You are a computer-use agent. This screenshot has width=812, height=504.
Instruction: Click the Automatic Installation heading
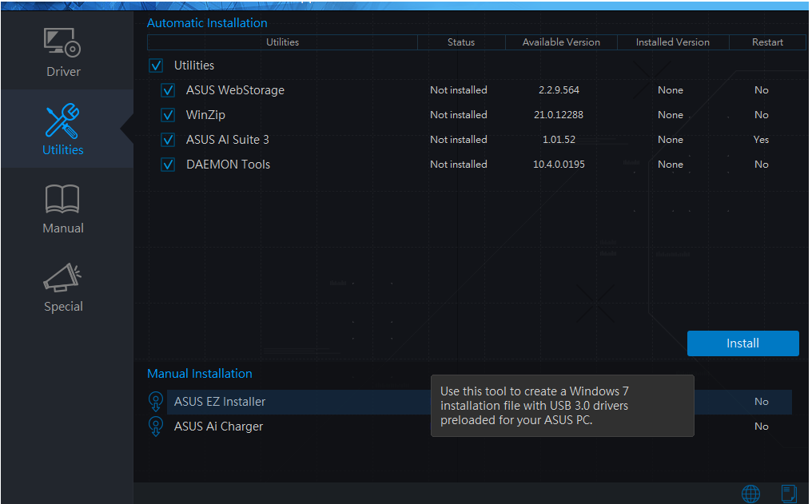(207, 23)
